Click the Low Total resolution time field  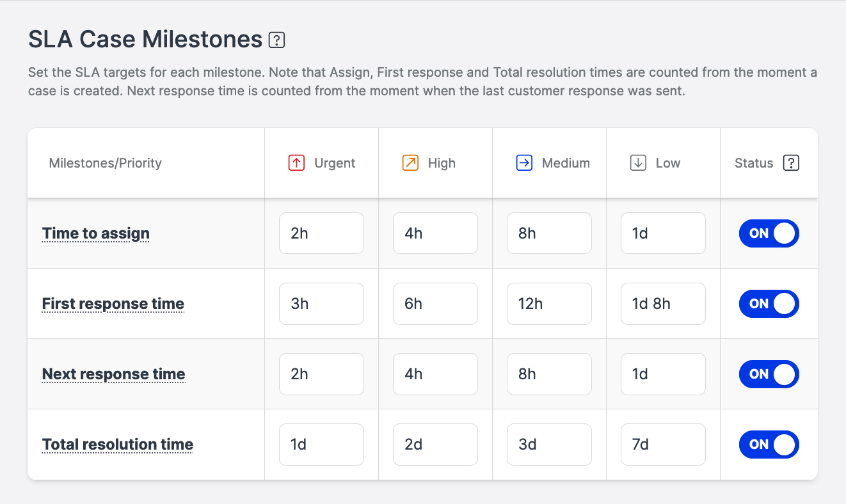[x=663, y=445]
